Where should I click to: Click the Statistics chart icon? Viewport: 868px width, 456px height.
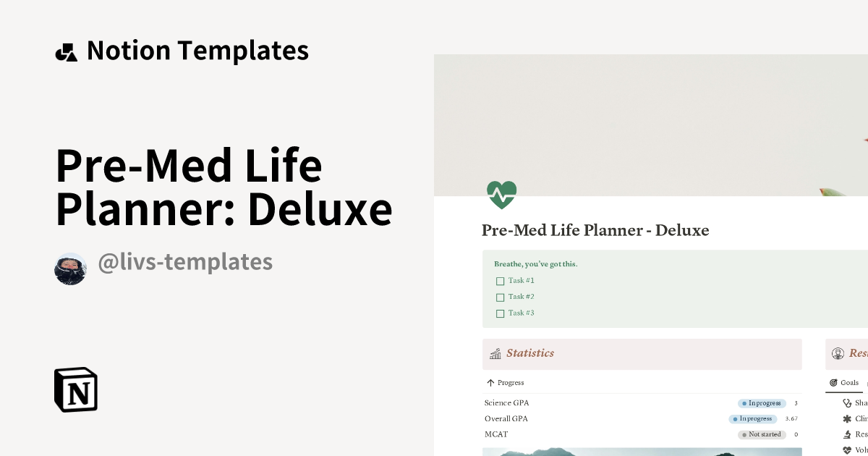(495, 354)
